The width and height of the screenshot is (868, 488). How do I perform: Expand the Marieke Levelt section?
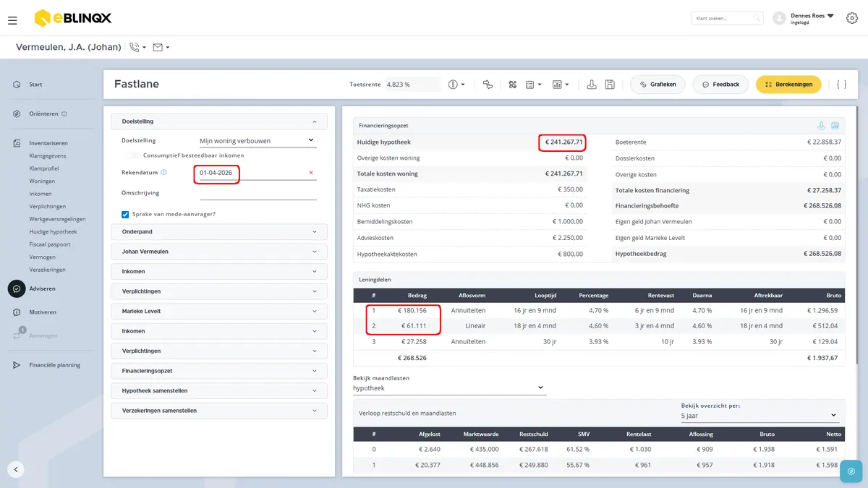[219, 311]
